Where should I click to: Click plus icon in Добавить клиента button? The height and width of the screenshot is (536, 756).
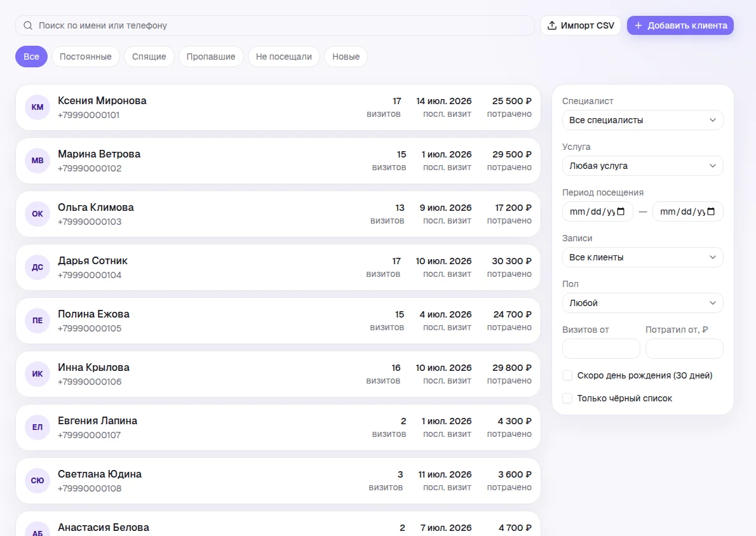click(x=638, y=25)
